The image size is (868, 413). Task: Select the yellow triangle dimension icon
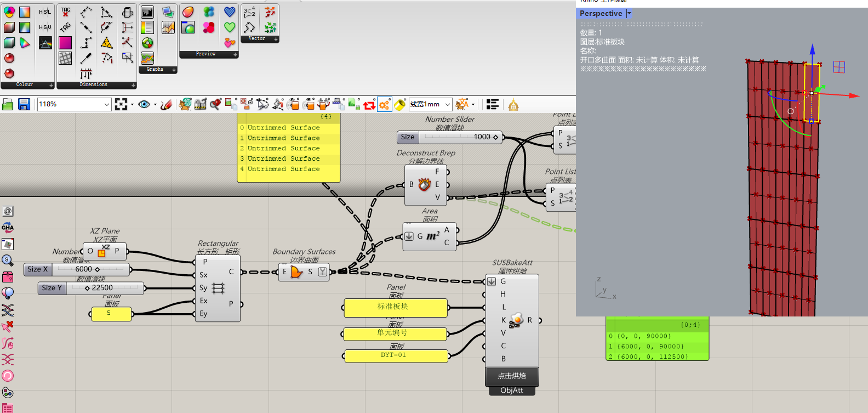107,42
